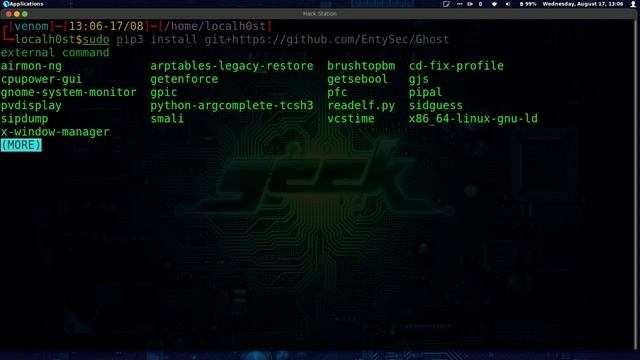The width and height of the screenshot is (640, 360).
Task: Maximize the terminal with the green button
Action: pyautogui.click(x=25, y=14)
